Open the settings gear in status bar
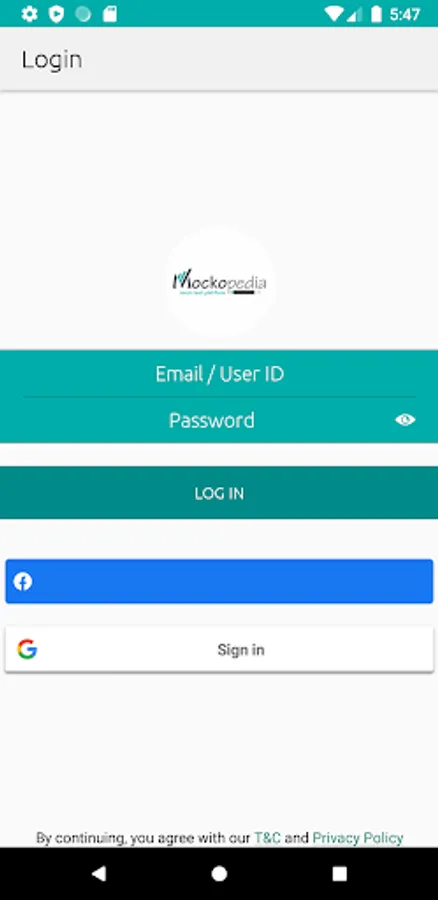This screenshot has width=438, height=900. (x=29, y=14)
